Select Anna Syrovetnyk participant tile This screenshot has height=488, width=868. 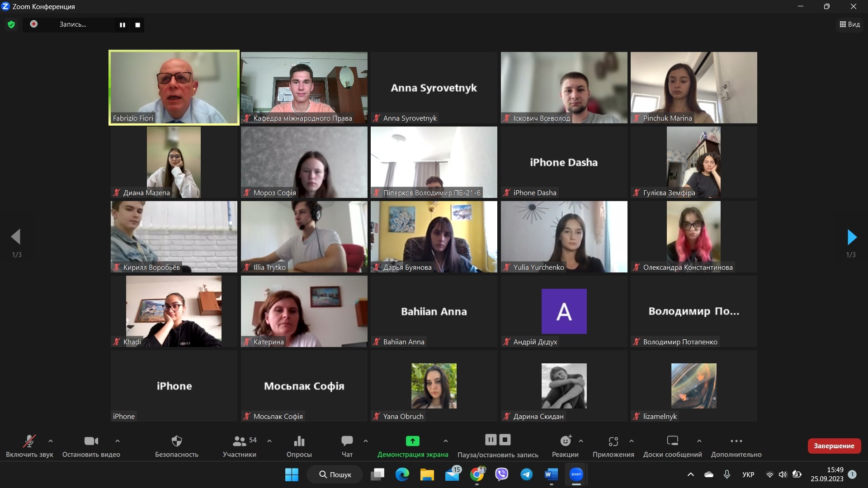pos(434,88)
